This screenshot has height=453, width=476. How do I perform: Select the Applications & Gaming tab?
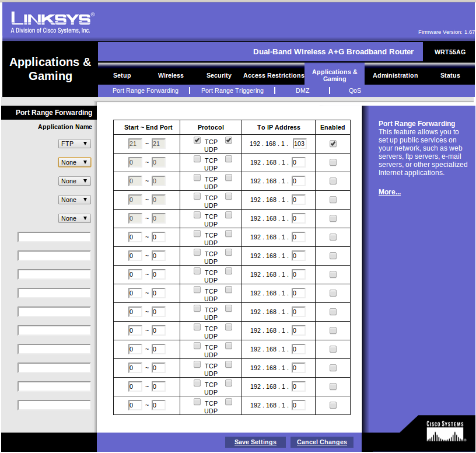334,75
